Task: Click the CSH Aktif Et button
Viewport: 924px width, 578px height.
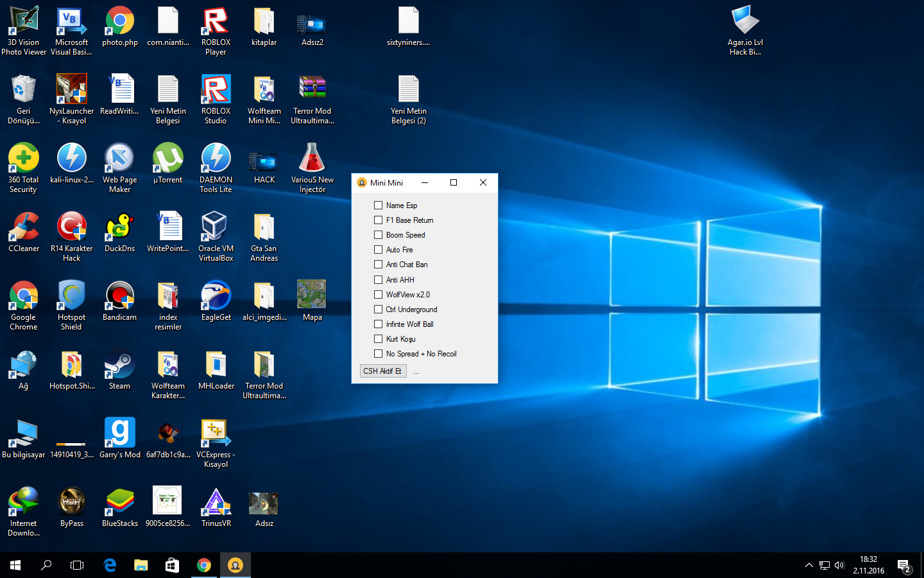Action: pyautogui.click(x=382, y=371)
